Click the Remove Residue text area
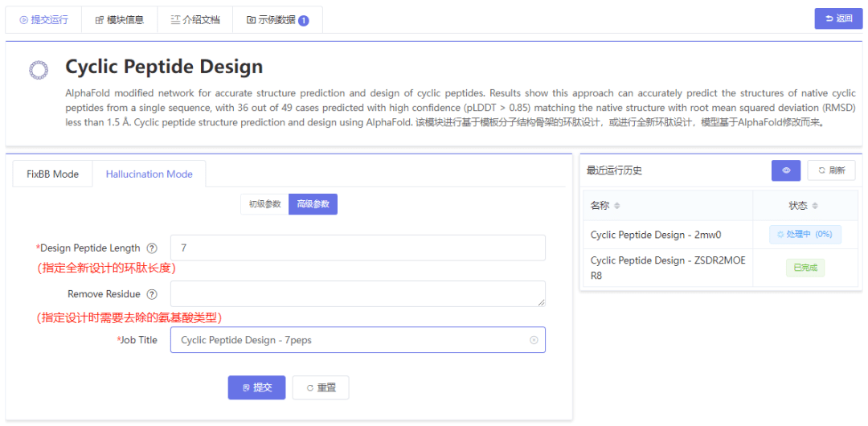 [358, 293]
